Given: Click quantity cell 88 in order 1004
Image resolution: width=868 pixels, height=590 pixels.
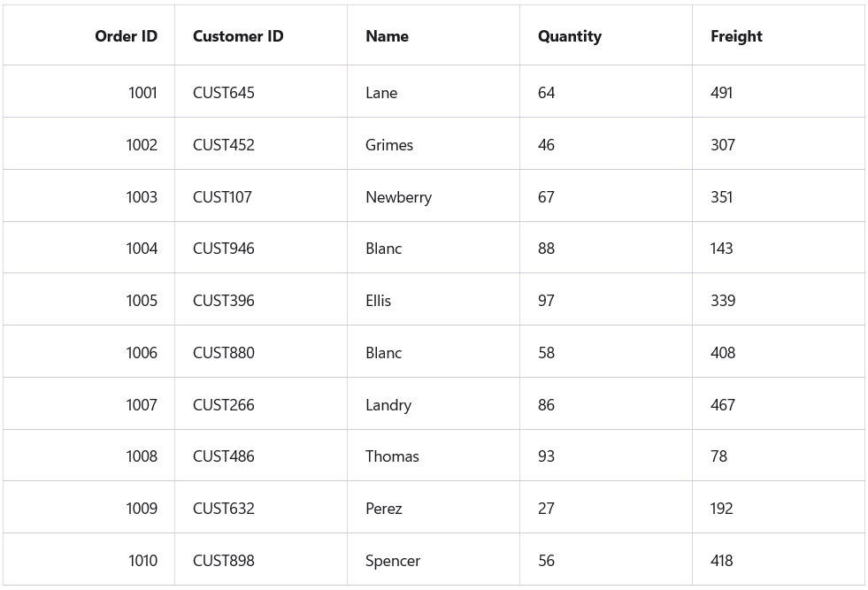Looking at the screenshot, I should [546, 249].
